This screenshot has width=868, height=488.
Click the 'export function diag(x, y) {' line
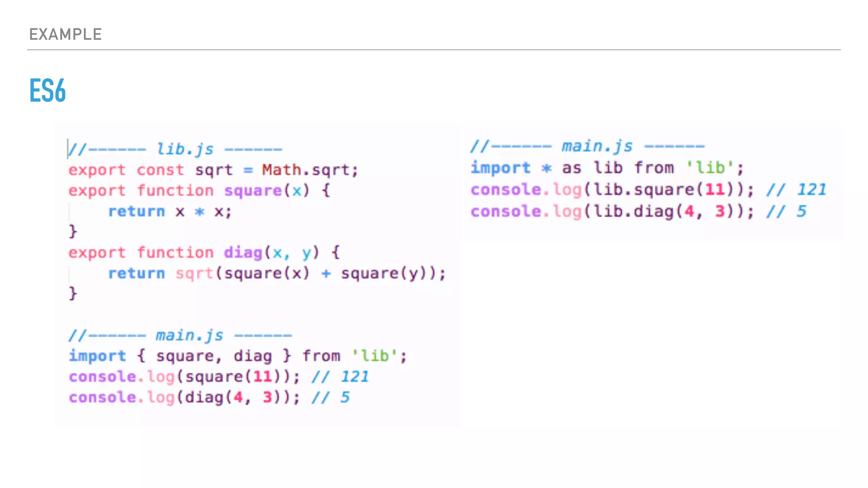204,253
